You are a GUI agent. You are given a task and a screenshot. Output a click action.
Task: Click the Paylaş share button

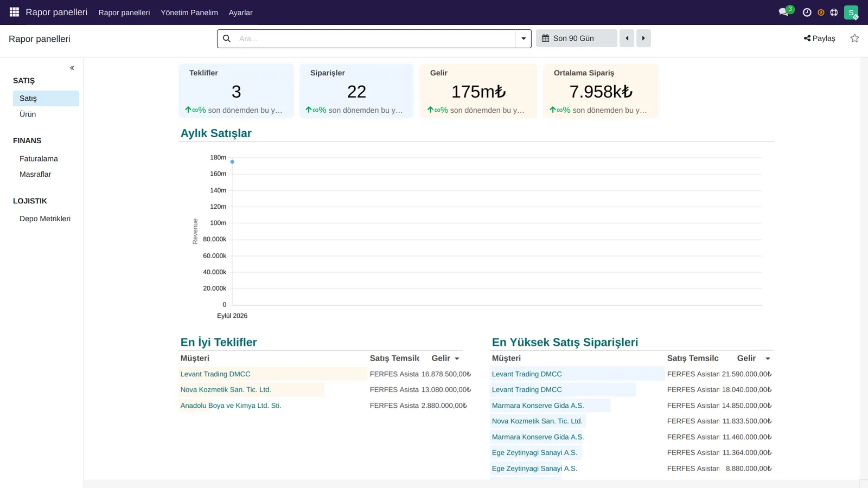point(819,38)
